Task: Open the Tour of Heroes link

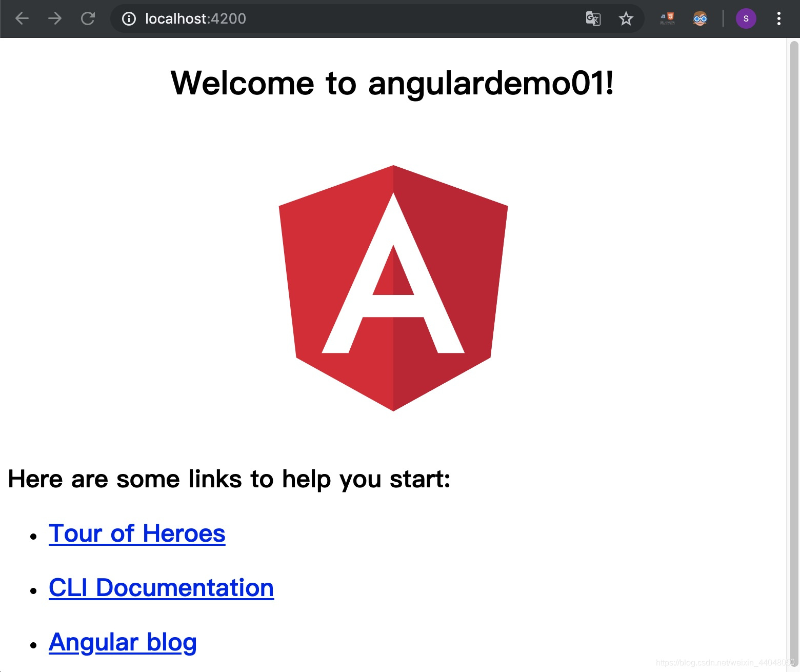Action: (136, 533)
